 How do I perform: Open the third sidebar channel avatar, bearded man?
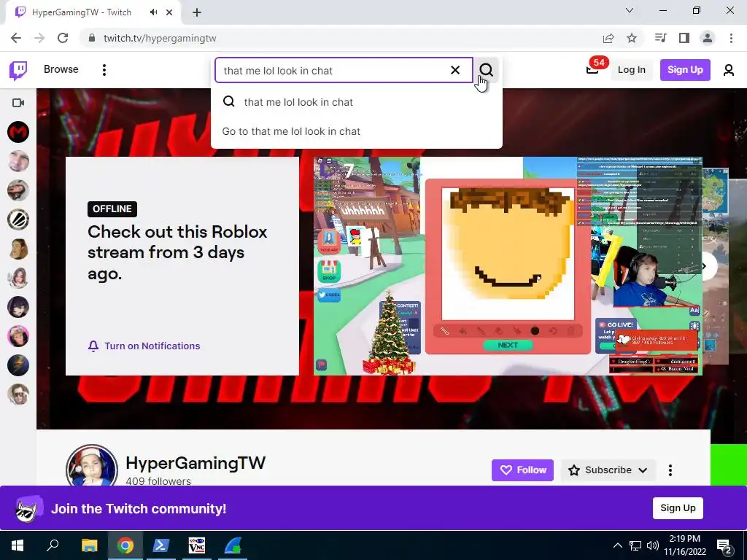(18, 190)
